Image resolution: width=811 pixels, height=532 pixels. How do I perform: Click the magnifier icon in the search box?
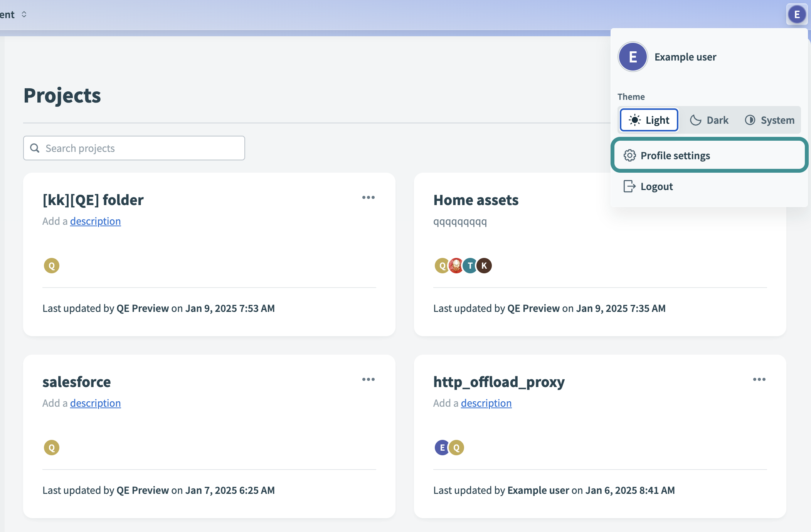35,148
